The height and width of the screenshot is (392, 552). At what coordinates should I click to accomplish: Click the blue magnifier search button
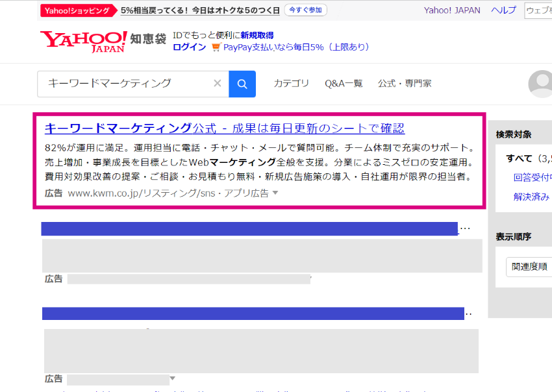[242, 84]
